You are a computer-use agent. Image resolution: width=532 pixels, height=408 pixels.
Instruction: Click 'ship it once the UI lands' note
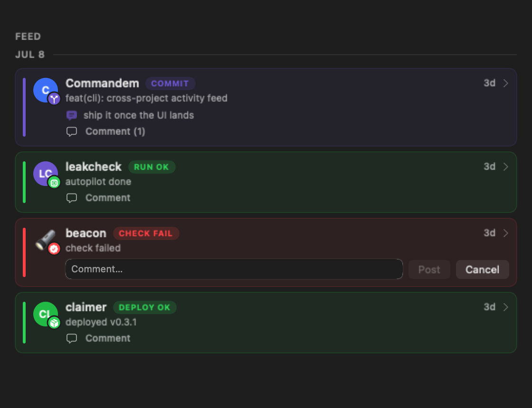139,115
